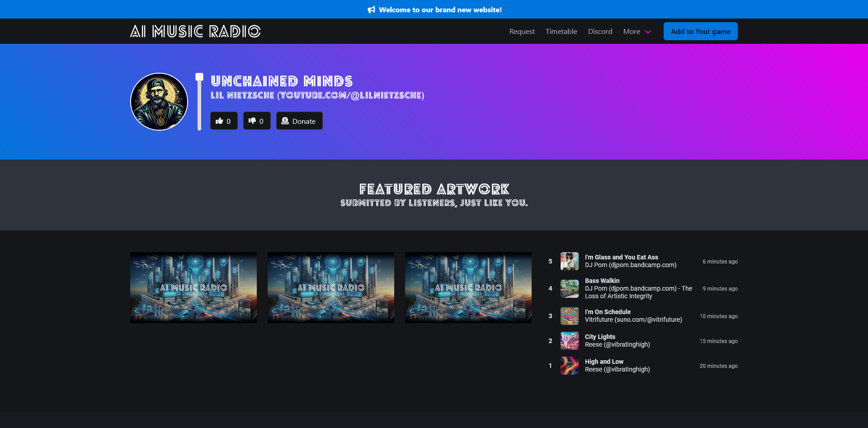868x428 pixels.
Task: Select song title 'I'm Glass and You Eat Ass'
Action: tap(621, 257)
